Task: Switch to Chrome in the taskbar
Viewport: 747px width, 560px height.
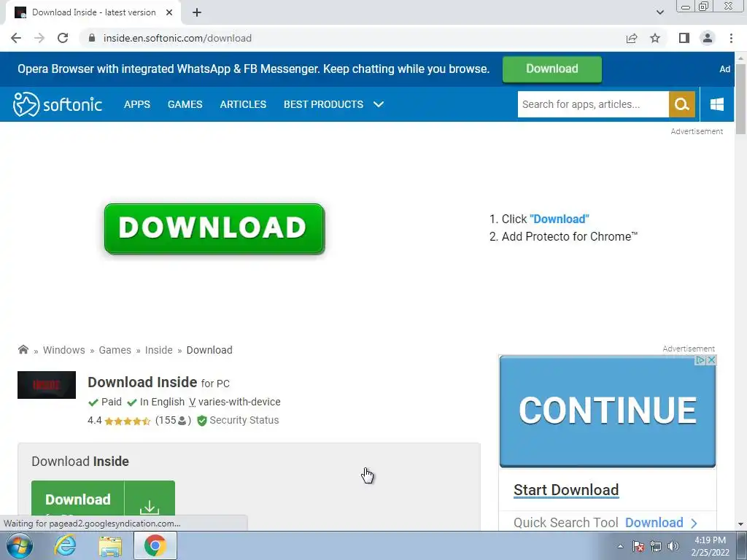Action: click(x=155, y=545)
